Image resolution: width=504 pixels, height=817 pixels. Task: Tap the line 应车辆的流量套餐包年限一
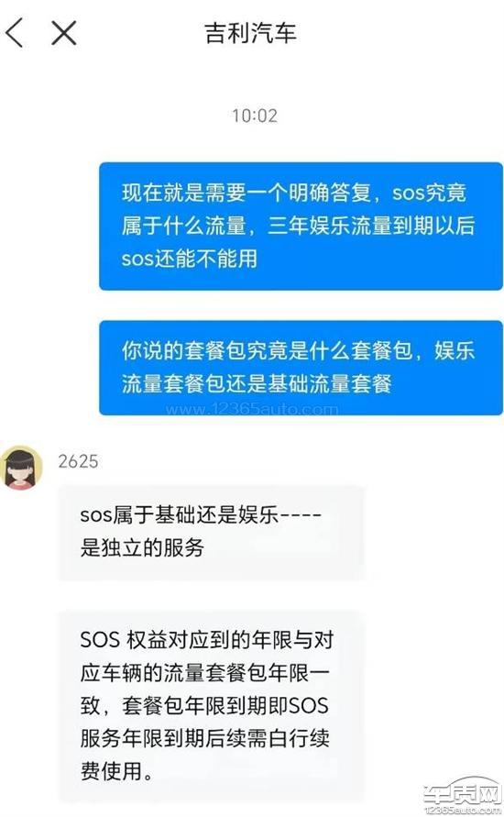[x=205, y=673]
